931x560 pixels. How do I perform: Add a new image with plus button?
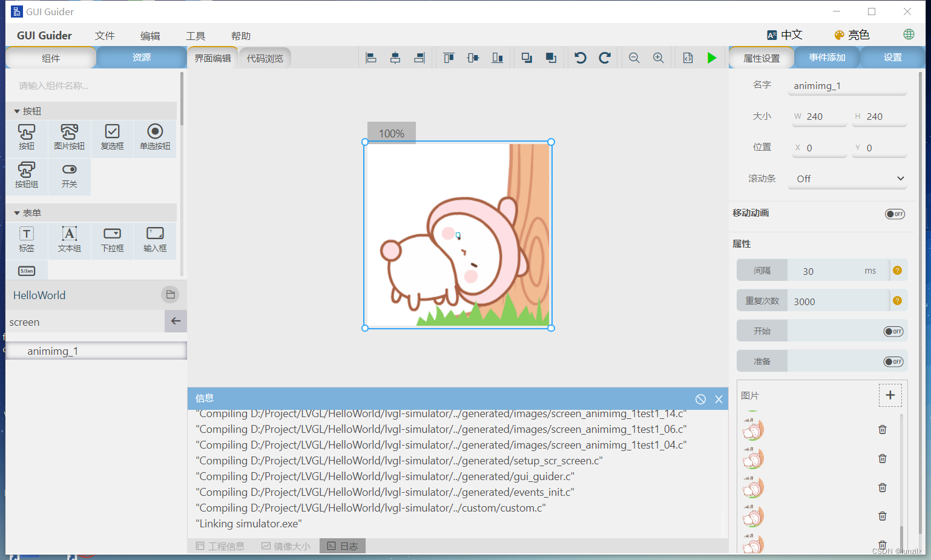coord(890,395)
